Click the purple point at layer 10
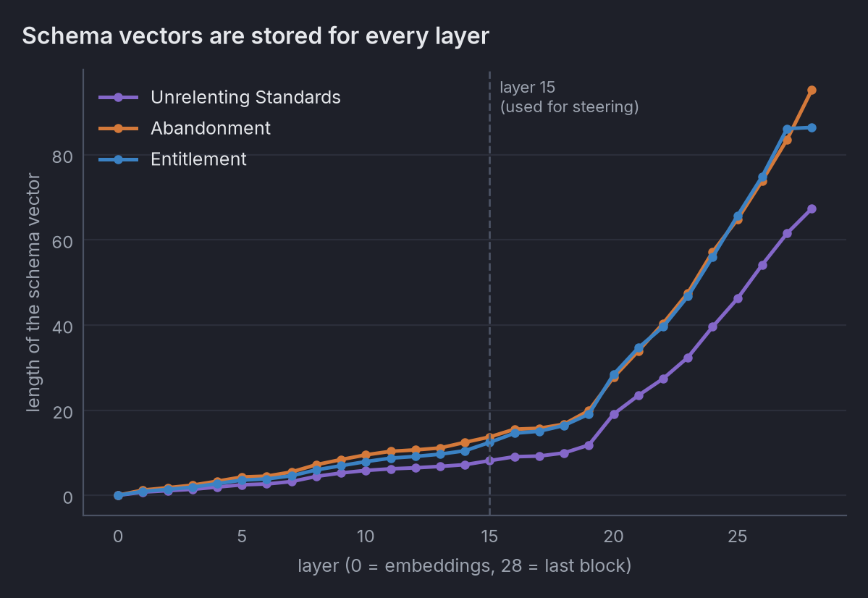The height and width of the screenshot is (598, 868). 366,471
